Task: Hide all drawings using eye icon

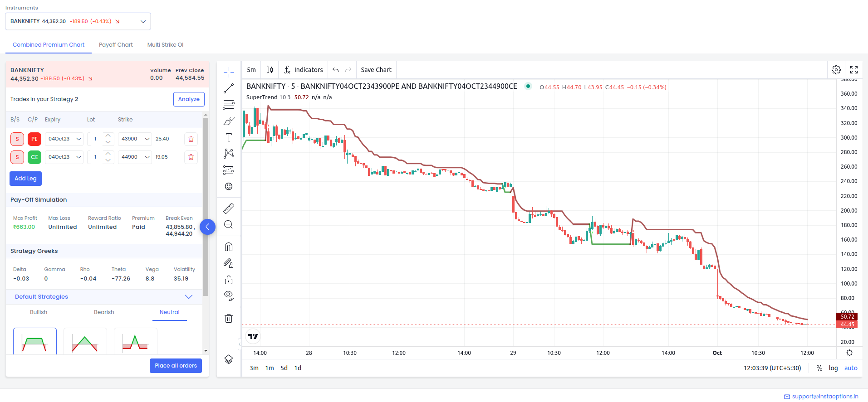Action: [229, 296]
